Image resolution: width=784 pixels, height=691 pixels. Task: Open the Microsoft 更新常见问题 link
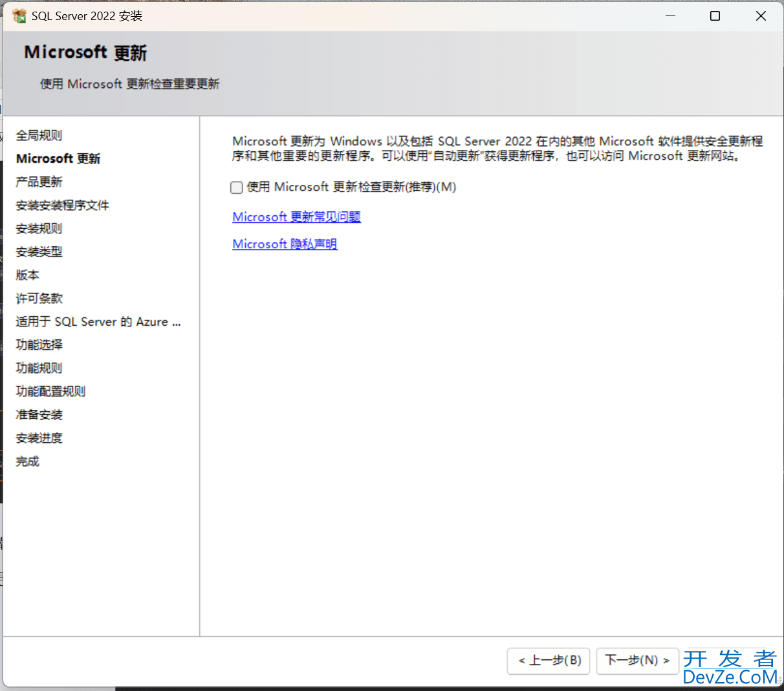pyautogui.click(x=296, y=217)
